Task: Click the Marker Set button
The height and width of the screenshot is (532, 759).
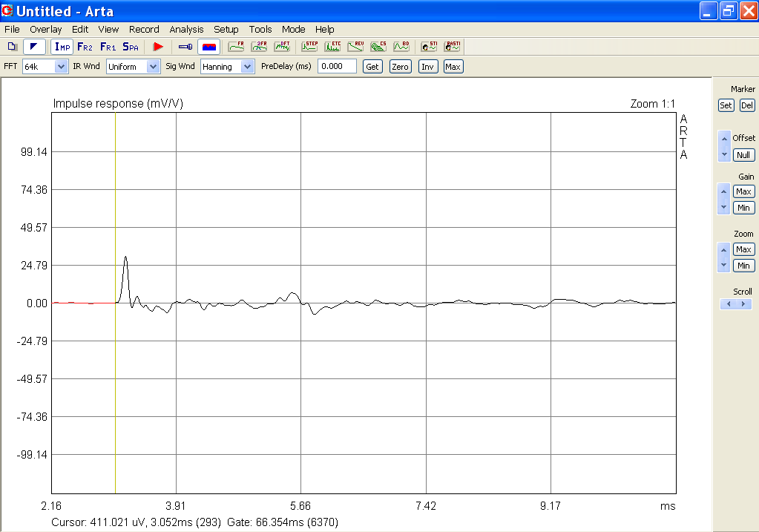Action: pos(726,105)
